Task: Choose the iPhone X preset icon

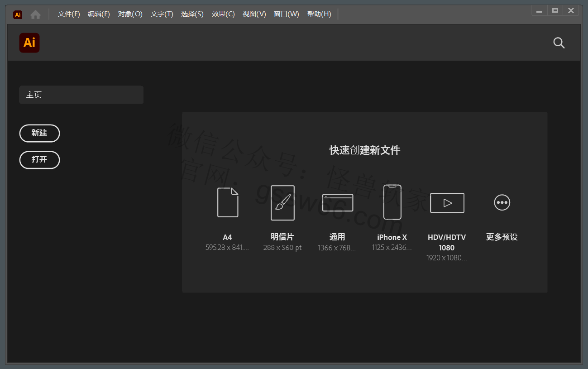Action: [392, 202]
